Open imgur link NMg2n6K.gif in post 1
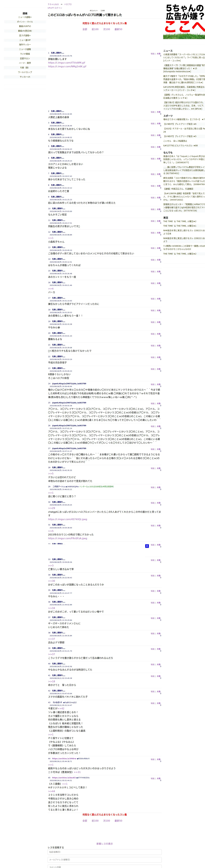Screen dimensions: 205x868 point(67,66)
